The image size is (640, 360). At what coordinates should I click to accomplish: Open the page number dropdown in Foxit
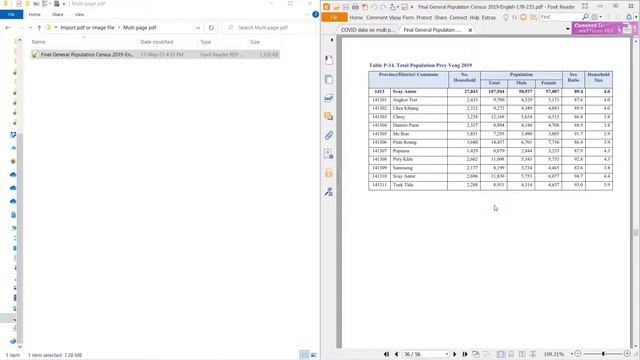click(447, 354)
